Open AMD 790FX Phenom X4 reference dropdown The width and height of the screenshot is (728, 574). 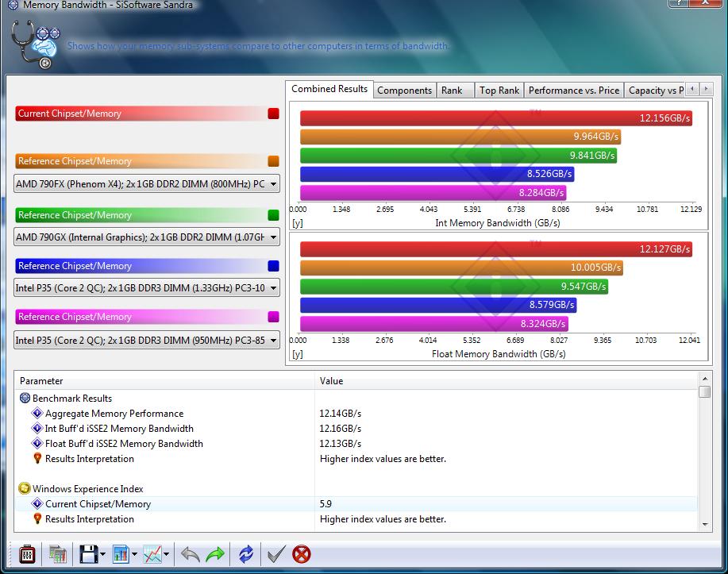147,184
